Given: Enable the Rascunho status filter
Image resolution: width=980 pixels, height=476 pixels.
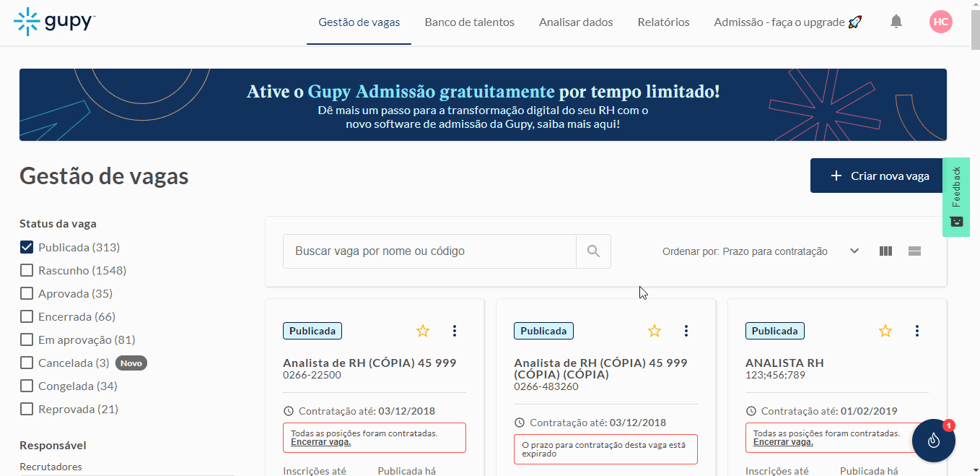Looking at the screenshot, I should pos(27,271).
